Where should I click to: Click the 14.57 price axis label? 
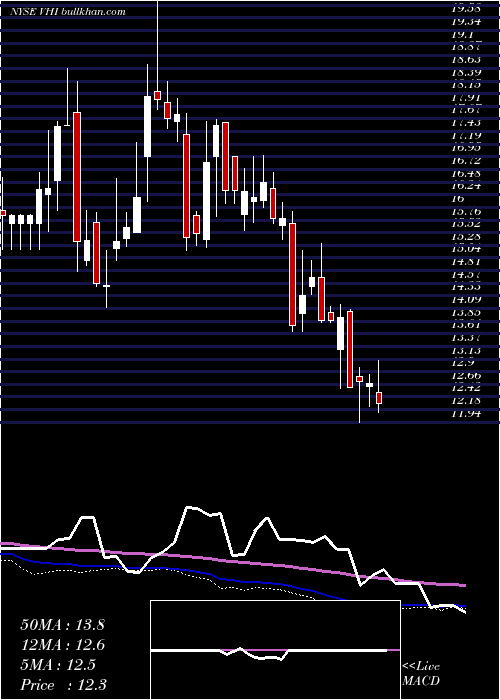[x=466, y=274]
